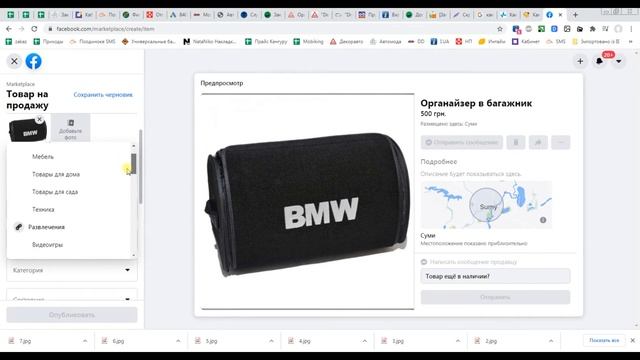The image size is (640, 360).
Task: Open the Прайс Кенгуру bookmark
Action: [266, 42]
